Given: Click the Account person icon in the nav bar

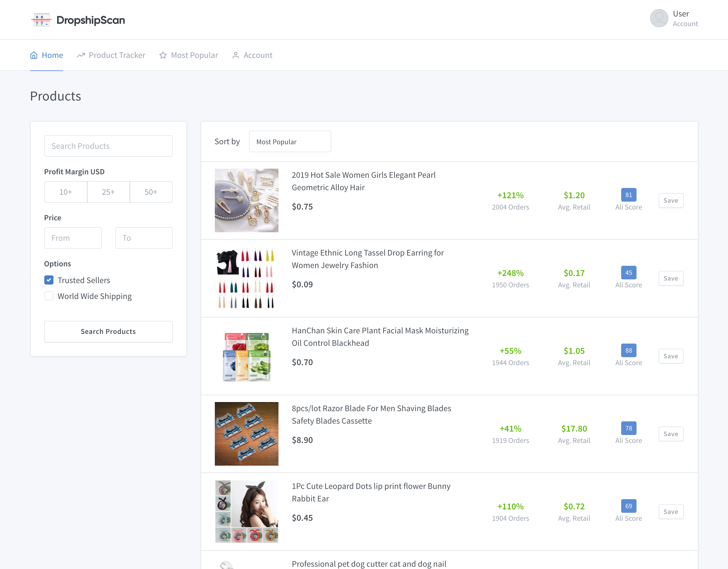Looking at the screenshot, I should [x=235, y=55].
